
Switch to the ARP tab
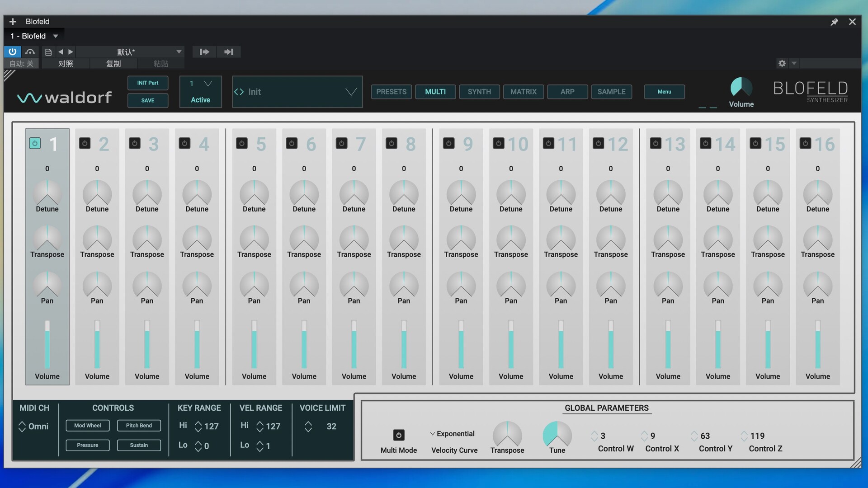click(x=567, y=92)
